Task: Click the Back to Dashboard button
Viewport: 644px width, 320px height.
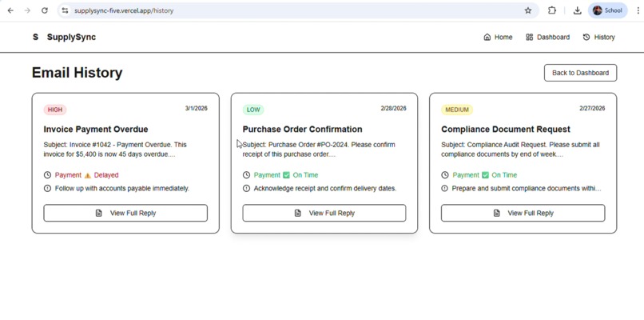Action: pos(580,73)
